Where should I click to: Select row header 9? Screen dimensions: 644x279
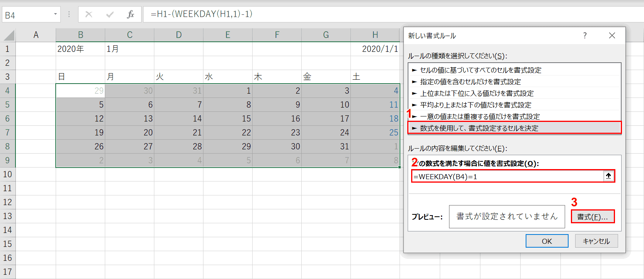tap(7, 160)
